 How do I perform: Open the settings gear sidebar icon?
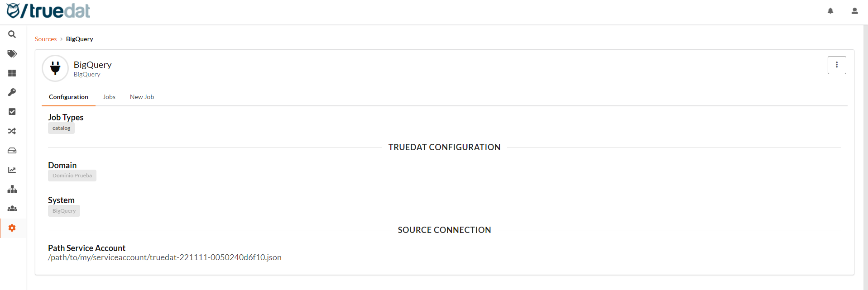(x=12, y=228)
